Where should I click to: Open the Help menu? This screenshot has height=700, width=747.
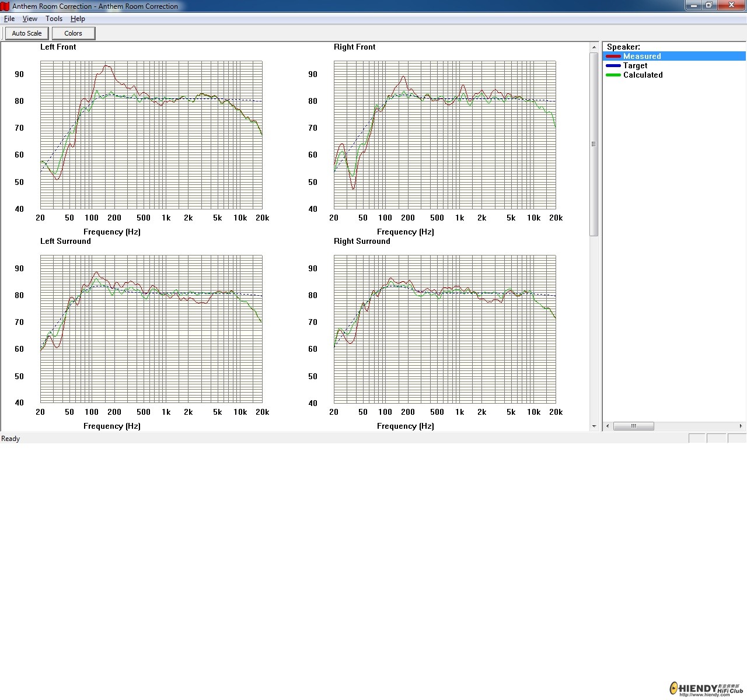[78, 19]
